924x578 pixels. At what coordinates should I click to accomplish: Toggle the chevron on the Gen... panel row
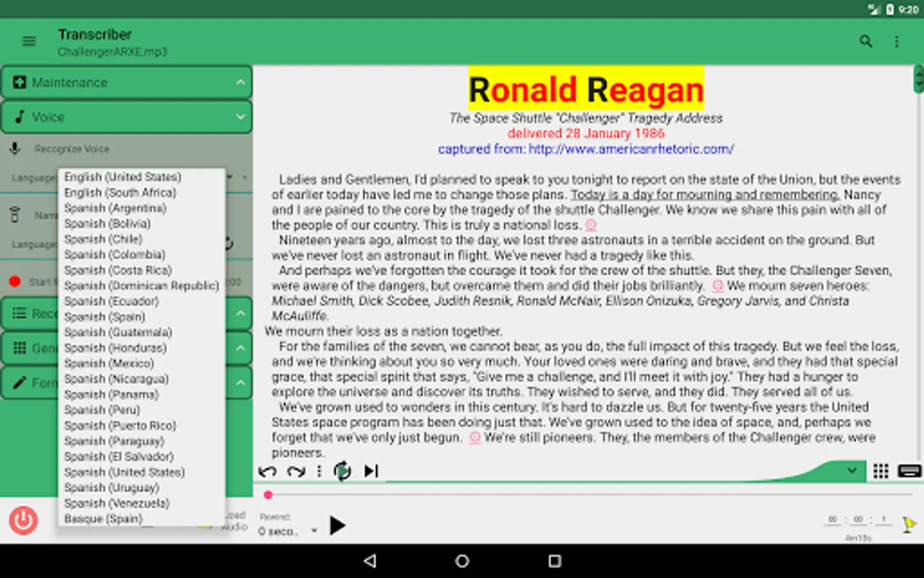(x=240, y=348)
